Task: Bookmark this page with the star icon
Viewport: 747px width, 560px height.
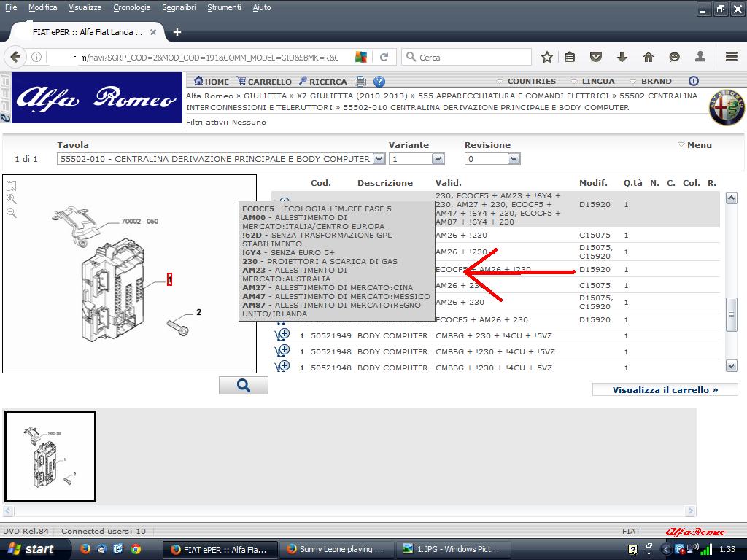Action: tap(547, 57)
